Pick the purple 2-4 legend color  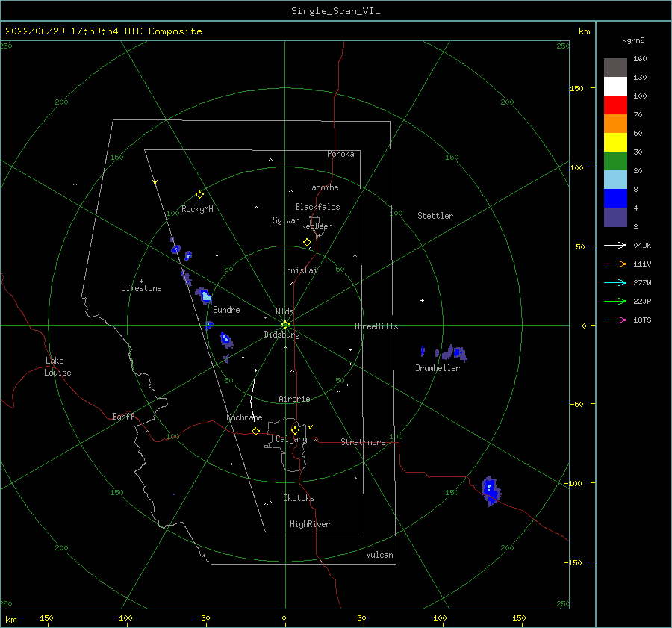(615, 217)
